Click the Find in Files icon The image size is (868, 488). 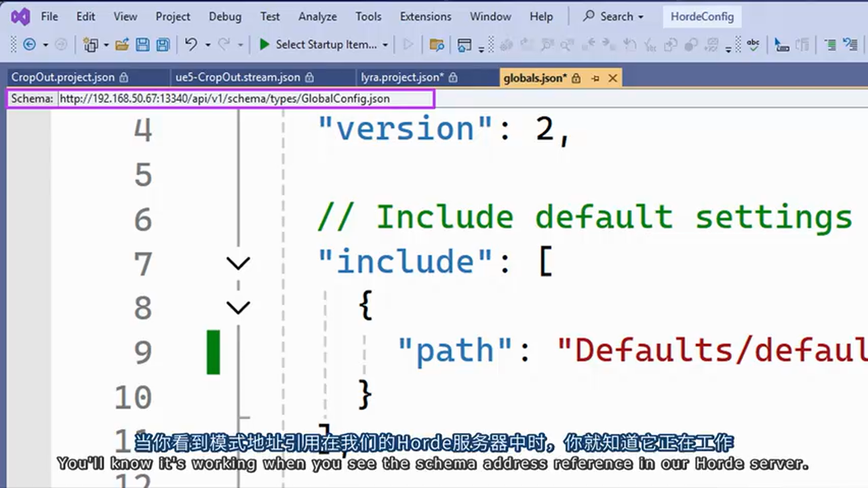coord(437,45)
